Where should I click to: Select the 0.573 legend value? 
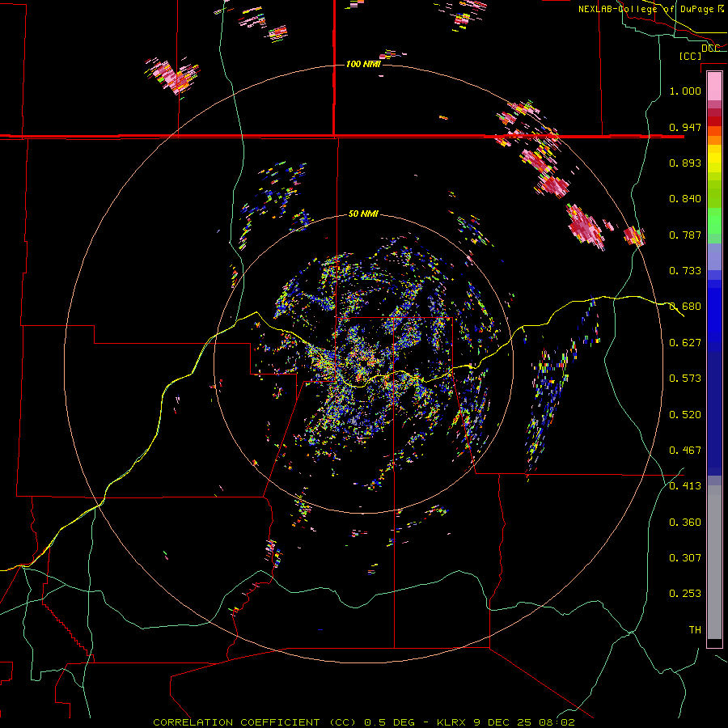click(685, 379)
